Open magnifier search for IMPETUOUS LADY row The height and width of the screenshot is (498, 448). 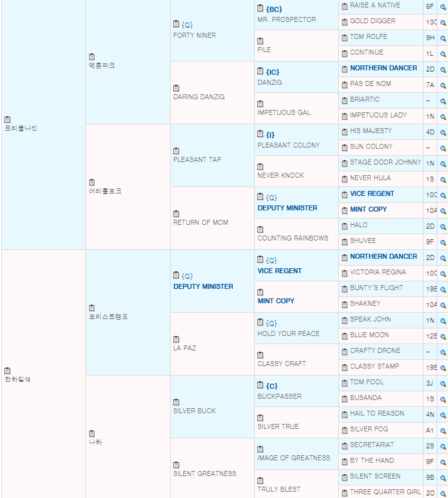coord(443,117)
